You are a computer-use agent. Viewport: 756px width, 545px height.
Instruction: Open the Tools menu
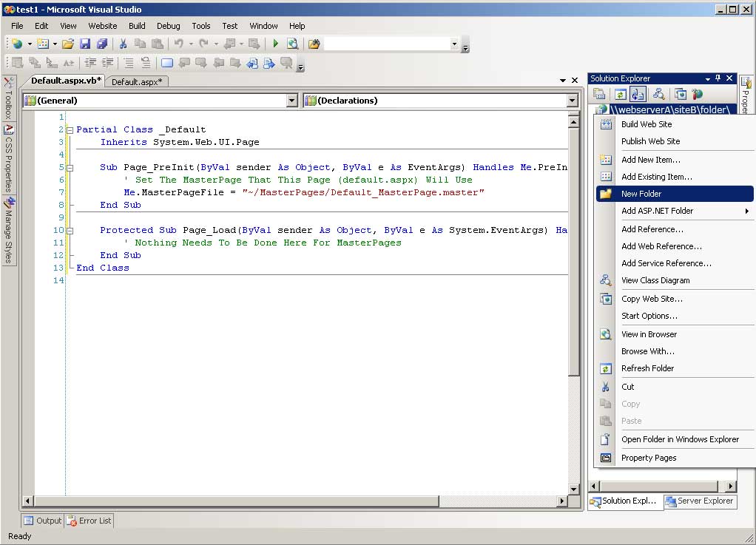click(x=201, y=26)
